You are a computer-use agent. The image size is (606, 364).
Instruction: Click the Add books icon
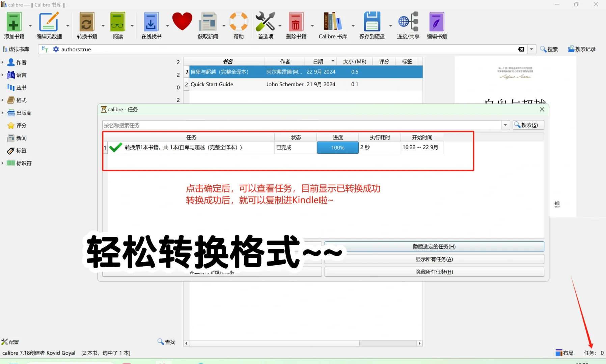click(14, 22)
